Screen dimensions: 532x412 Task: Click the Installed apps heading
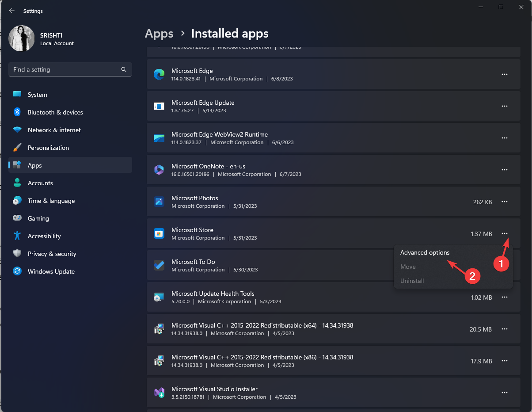pyautogui.click(x=230, y=34)
